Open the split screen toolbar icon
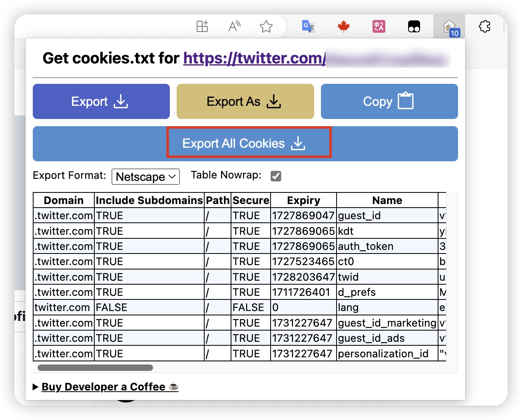 point(202,26)
